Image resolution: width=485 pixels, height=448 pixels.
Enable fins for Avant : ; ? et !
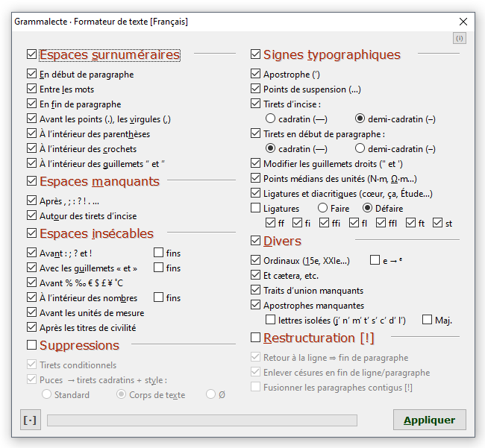click(158, 253)
